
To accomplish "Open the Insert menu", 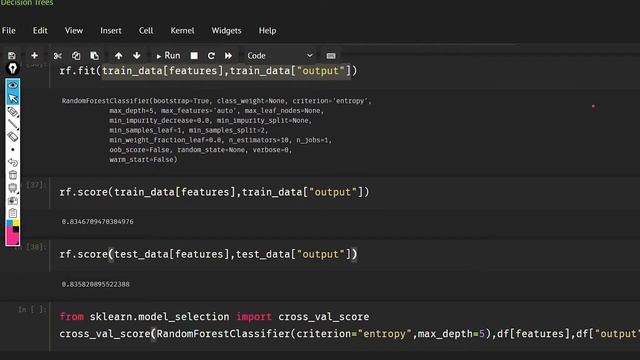I will 111,31.
